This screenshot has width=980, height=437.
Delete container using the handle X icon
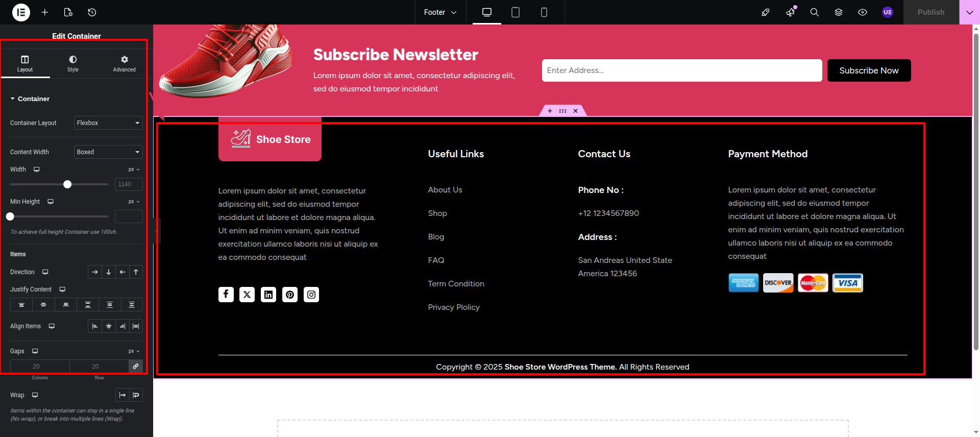(x=575, y=111)
